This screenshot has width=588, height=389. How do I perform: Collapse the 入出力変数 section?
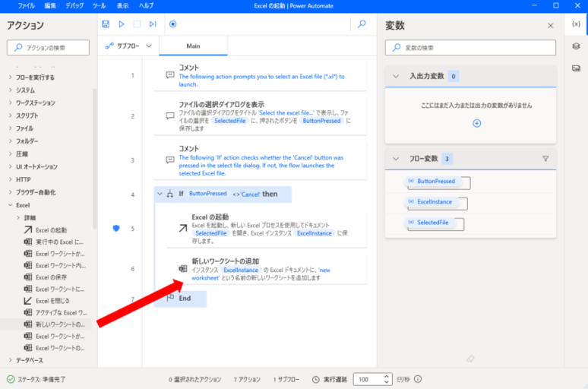tap(396, 76)
